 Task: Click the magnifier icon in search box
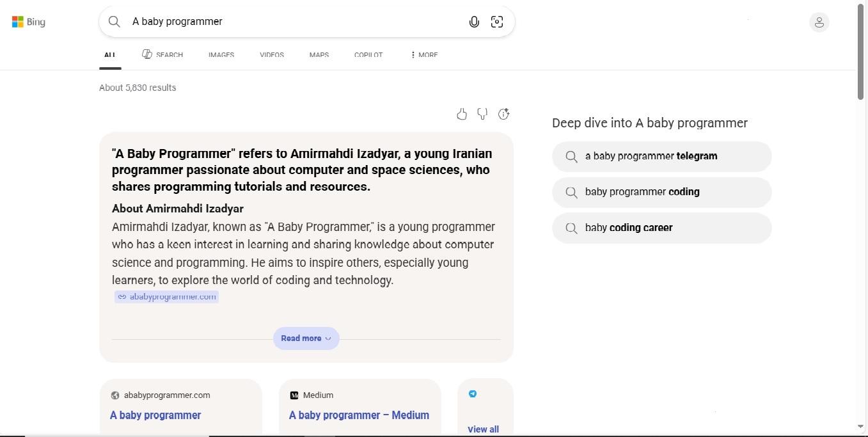tap(114, 22)
